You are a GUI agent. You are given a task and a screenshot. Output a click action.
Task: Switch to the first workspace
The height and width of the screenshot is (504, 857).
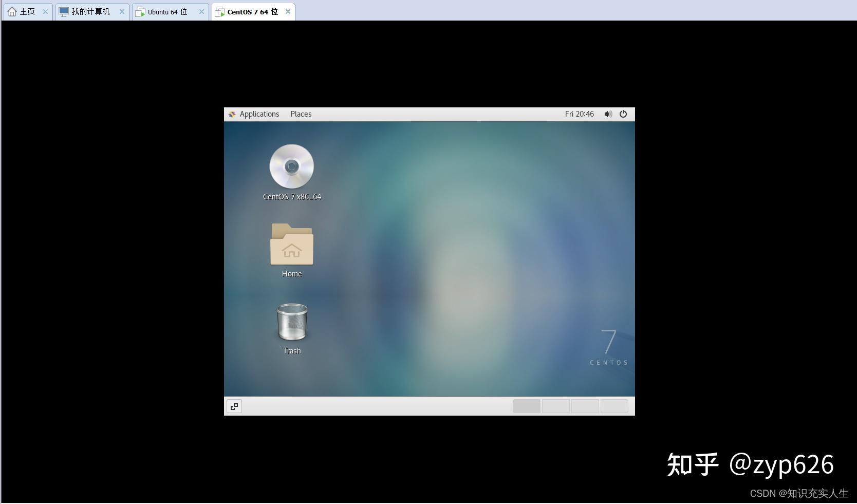click(x=527, y=406)
